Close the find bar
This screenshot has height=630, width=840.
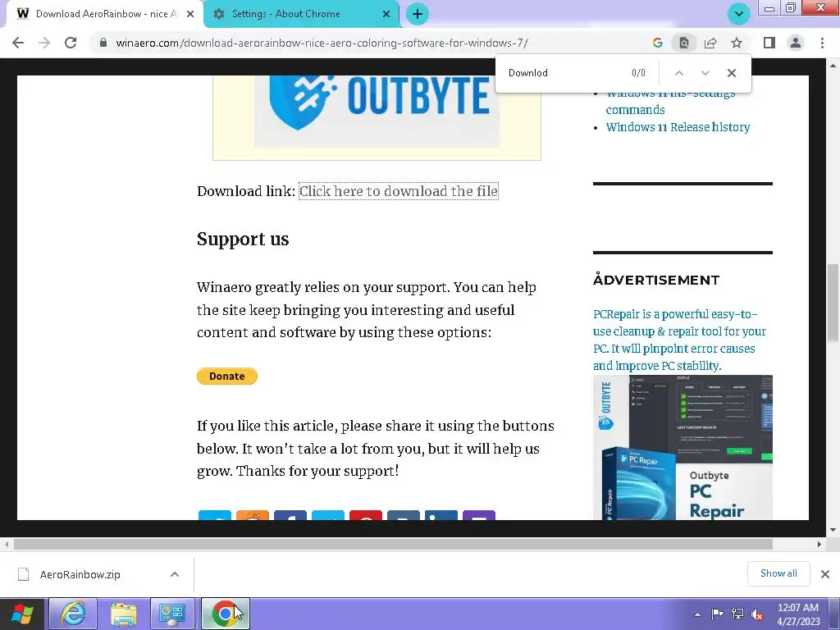(731, 73)
